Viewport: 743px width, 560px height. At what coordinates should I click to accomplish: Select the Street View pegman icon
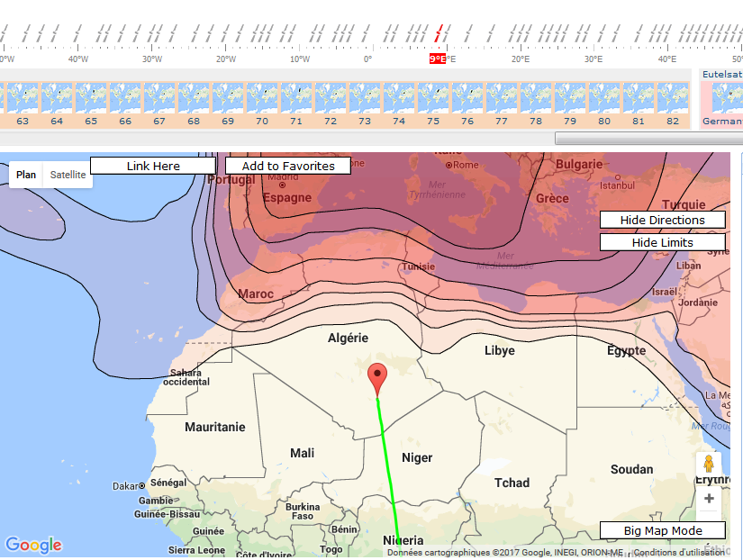(x=708, y=465)
